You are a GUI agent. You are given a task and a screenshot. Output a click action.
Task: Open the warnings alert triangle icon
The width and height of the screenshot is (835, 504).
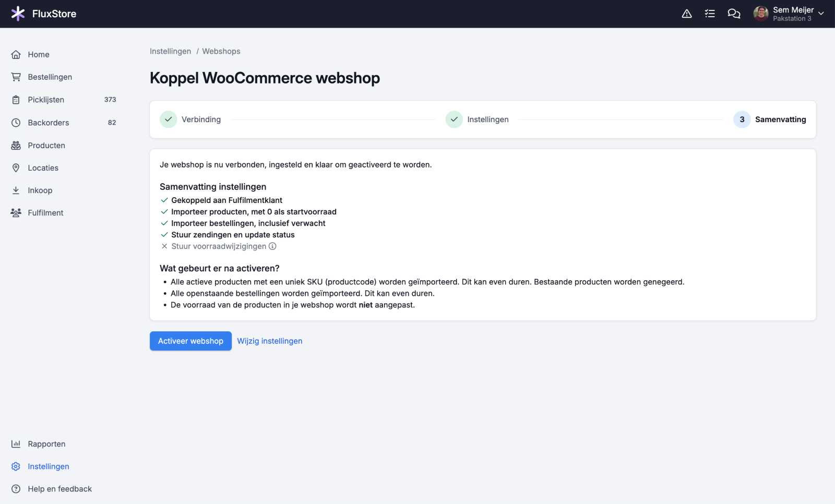687,14
